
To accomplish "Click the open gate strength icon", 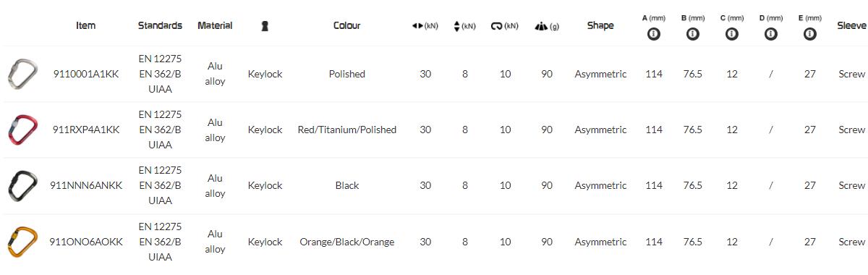I will click(497, 26).
